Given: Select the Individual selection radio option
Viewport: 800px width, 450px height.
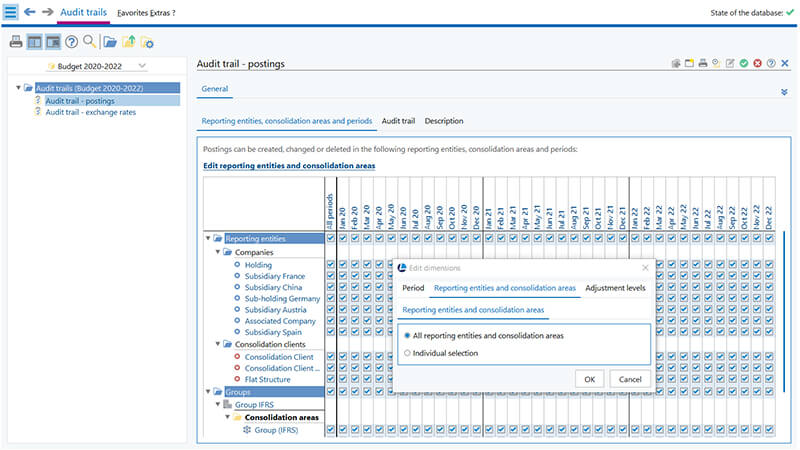Looking at the screenshot, I should coord(407,353).
